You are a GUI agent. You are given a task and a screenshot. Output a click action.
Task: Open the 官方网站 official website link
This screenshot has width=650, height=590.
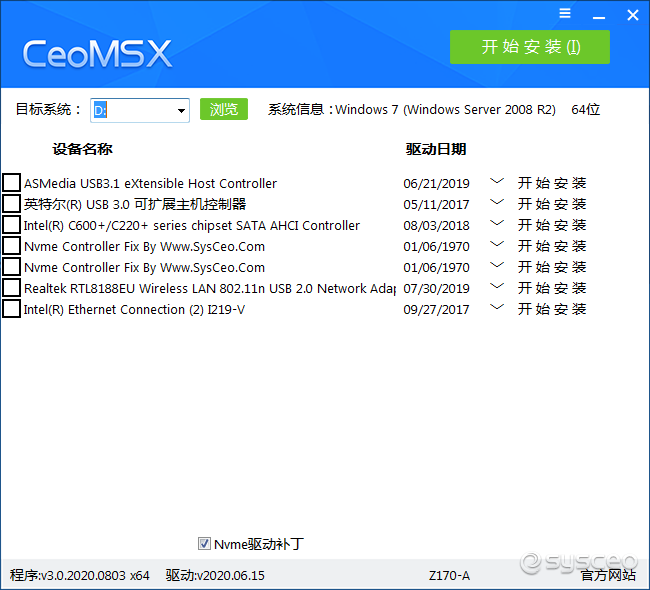coord(608,575)
